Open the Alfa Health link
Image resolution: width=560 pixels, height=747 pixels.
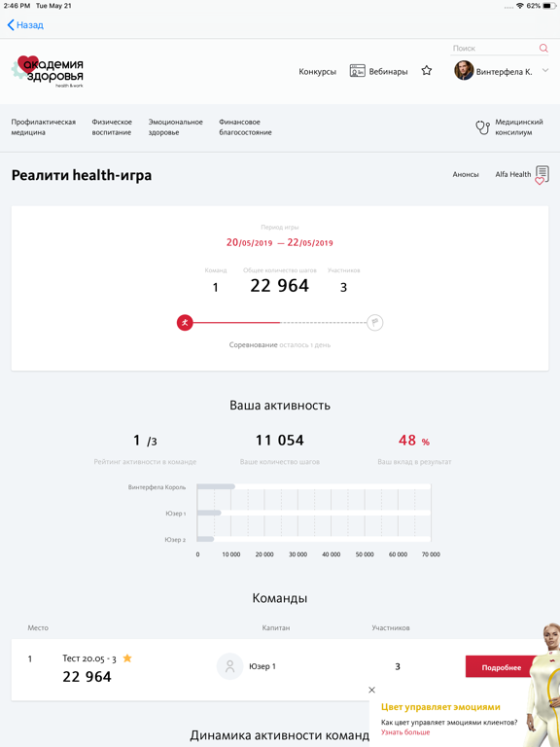tap(513, 174)
